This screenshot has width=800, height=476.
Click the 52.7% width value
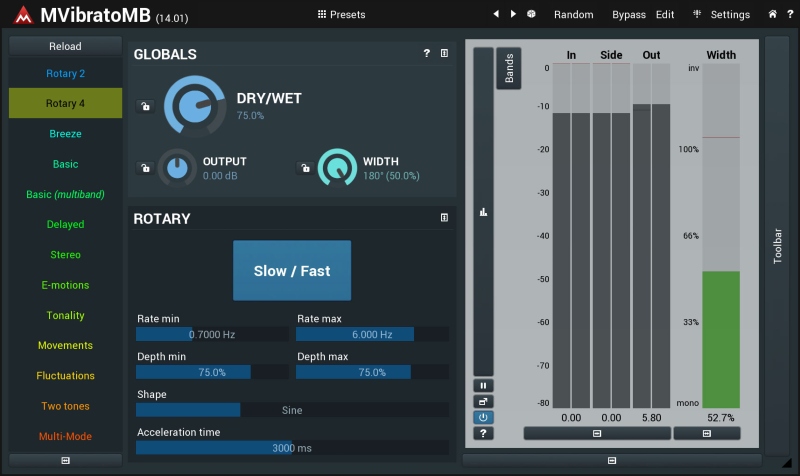tap(720, 418)
